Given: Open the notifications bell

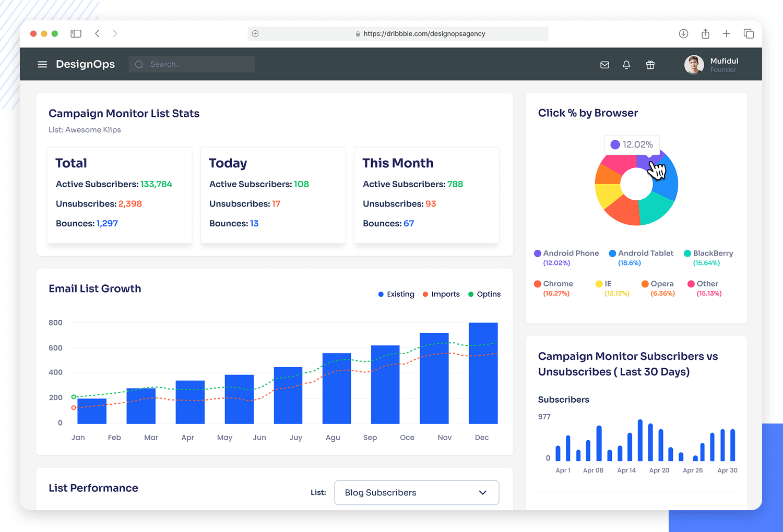Looking at the screenshot, I should tap(626, 65).
